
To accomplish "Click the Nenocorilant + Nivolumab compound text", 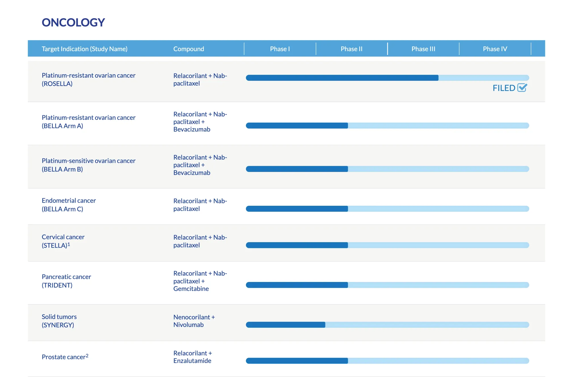I will coord(194,321).
